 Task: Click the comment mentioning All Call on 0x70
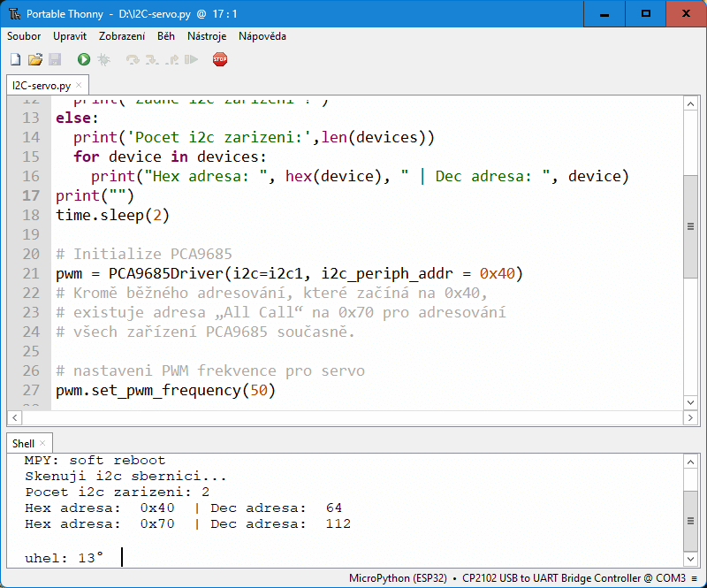pos(280,312)
